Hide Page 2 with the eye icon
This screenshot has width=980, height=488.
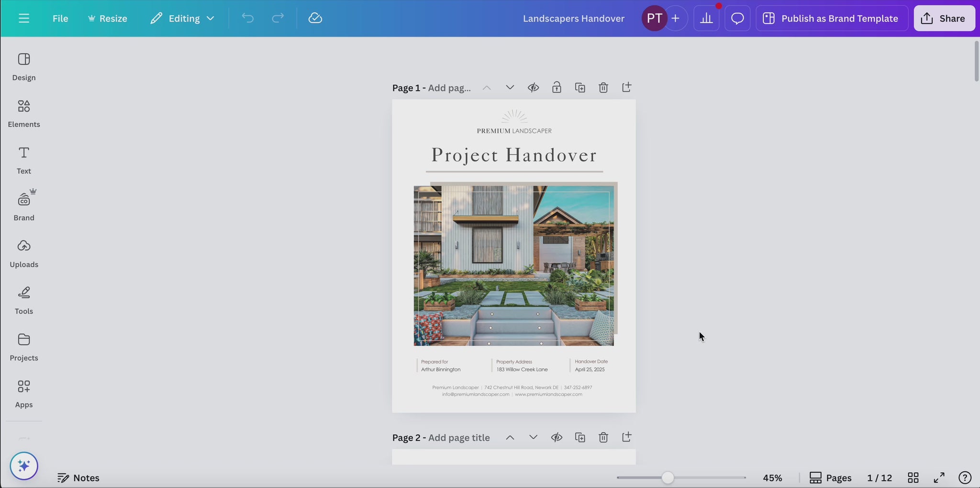coord(557,437)
